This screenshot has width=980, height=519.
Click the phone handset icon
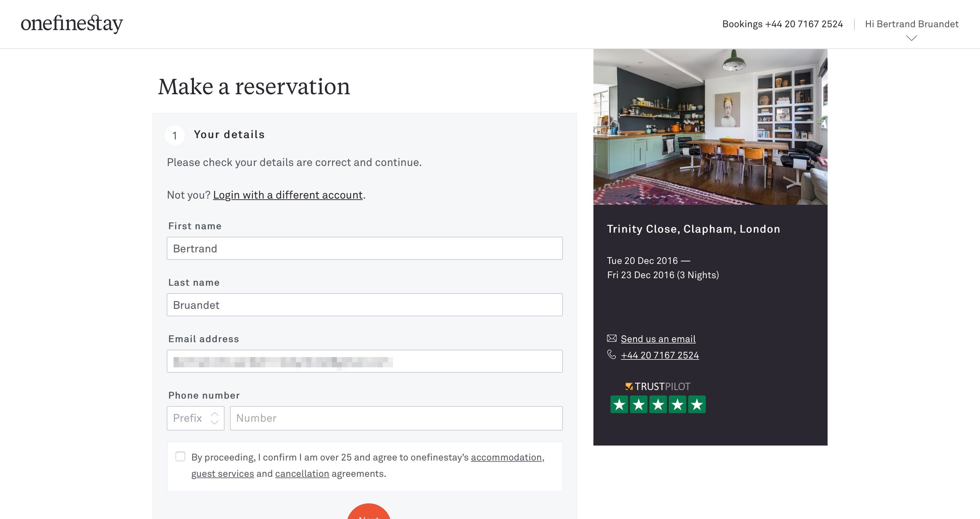611,354
